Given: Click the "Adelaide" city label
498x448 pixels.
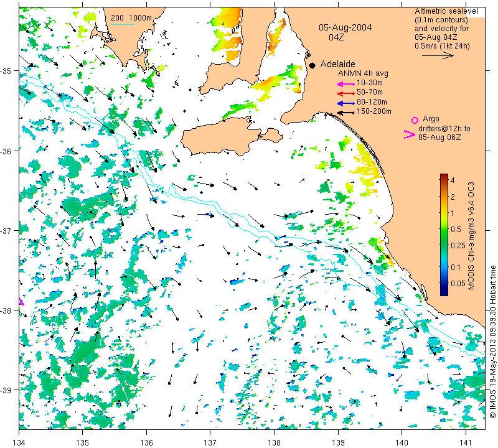Looking at the screenshot, I should (x=337, y=64).
